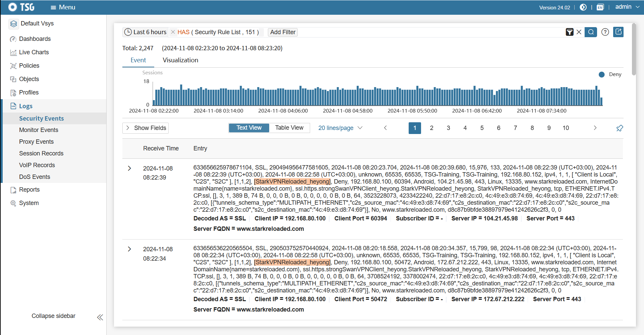Go to page 5 of results
The width and height of the screenshot is (644, 335).
coord(482,128)
